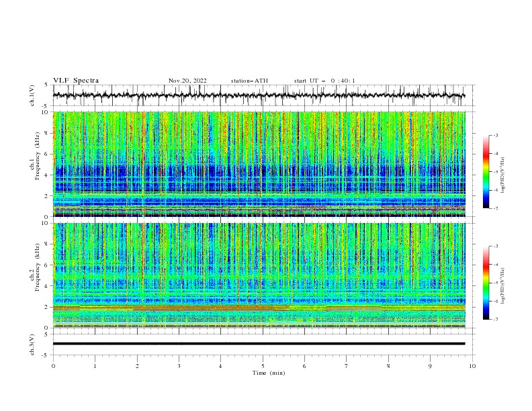Click the "5" tick on the time axis
This screenshot has height=411, width=532.
[263, 366]
